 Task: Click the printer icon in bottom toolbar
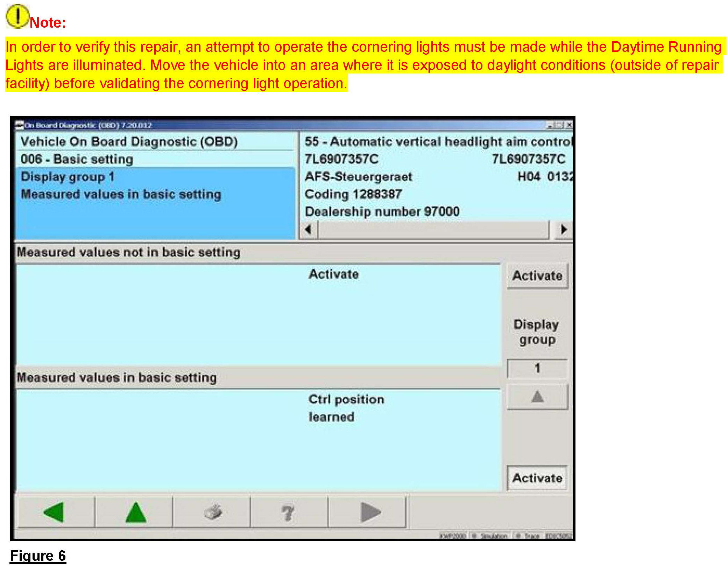point(213,512)
